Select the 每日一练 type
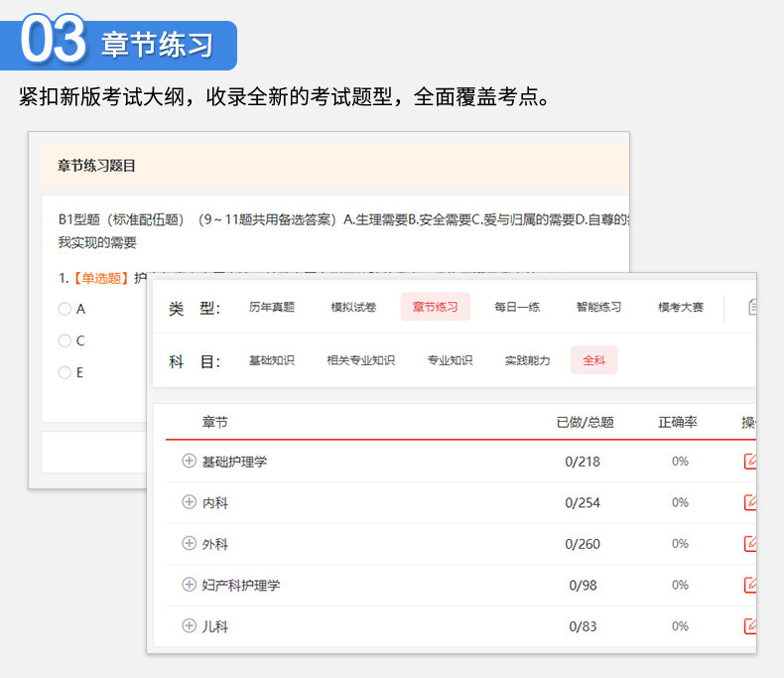The image size is (784, 678). 517,307
